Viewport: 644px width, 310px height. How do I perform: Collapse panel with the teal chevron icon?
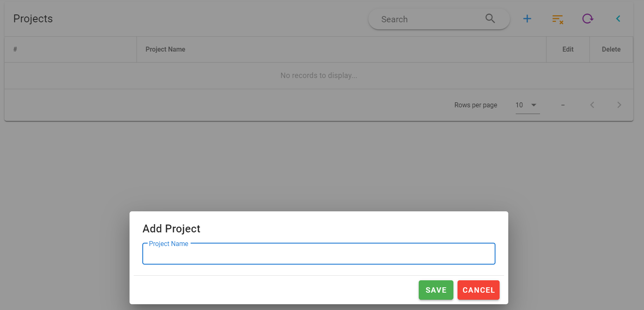point(618,19)
